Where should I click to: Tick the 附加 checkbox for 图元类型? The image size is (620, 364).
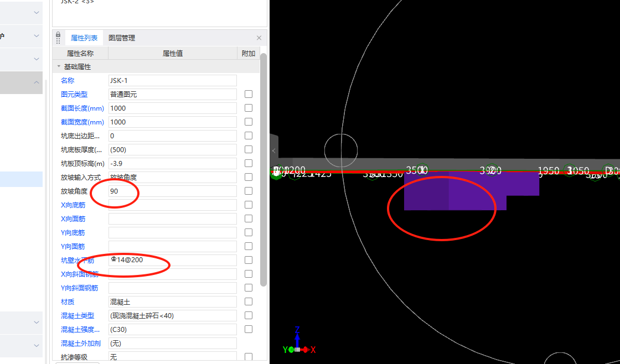pyautogui.click(x=249, y=94)
